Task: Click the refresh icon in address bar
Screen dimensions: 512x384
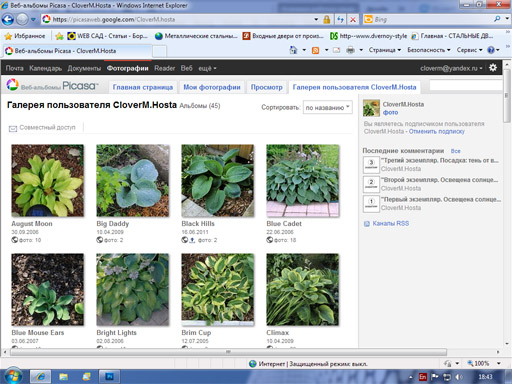Action: (340, 19)
